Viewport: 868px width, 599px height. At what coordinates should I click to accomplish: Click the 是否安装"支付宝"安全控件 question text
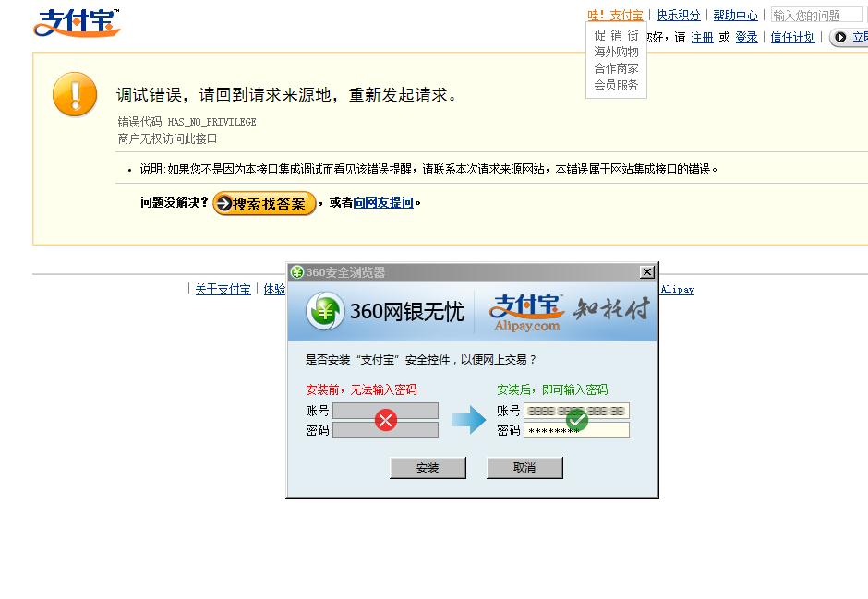click(421, 360)
